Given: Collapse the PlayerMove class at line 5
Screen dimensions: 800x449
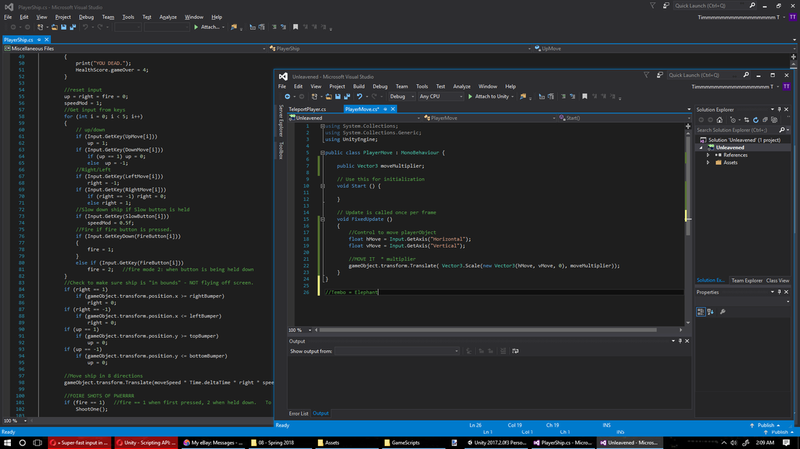Looking at the screenshot, I should tap(322, 153).
